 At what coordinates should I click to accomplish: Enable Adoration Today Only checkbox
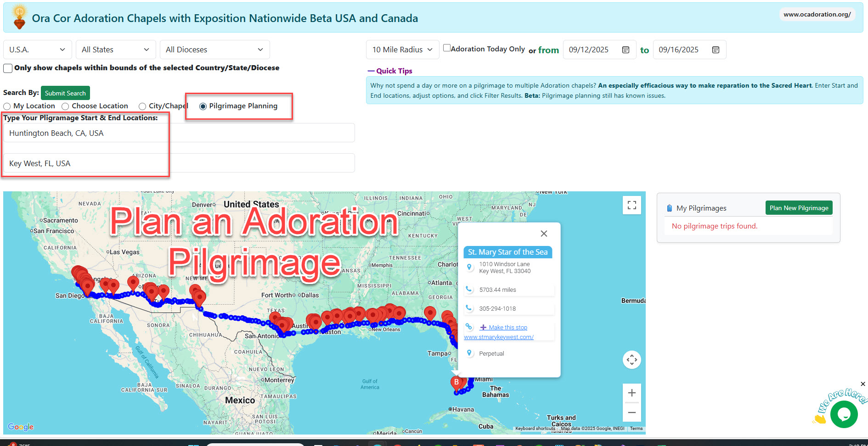[x=446, y=48]
